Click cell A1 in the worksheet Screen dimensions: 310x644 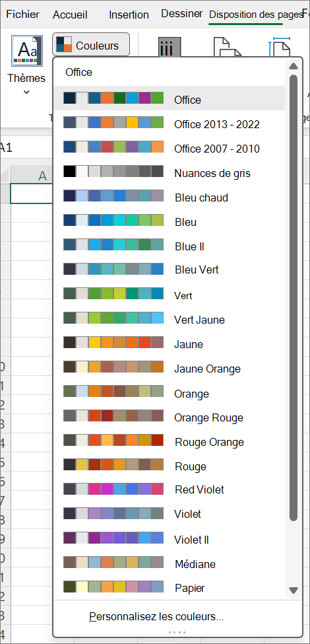31,194
